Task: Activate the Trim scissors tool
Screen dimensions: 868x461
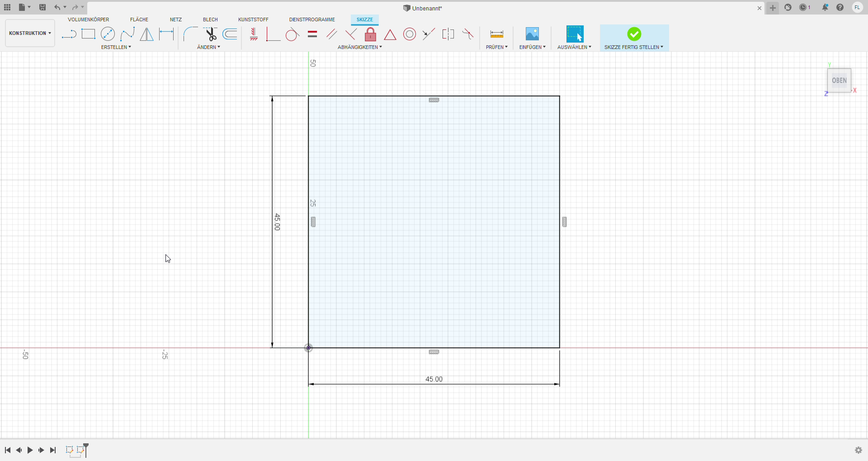Action: tap(210, 34)
